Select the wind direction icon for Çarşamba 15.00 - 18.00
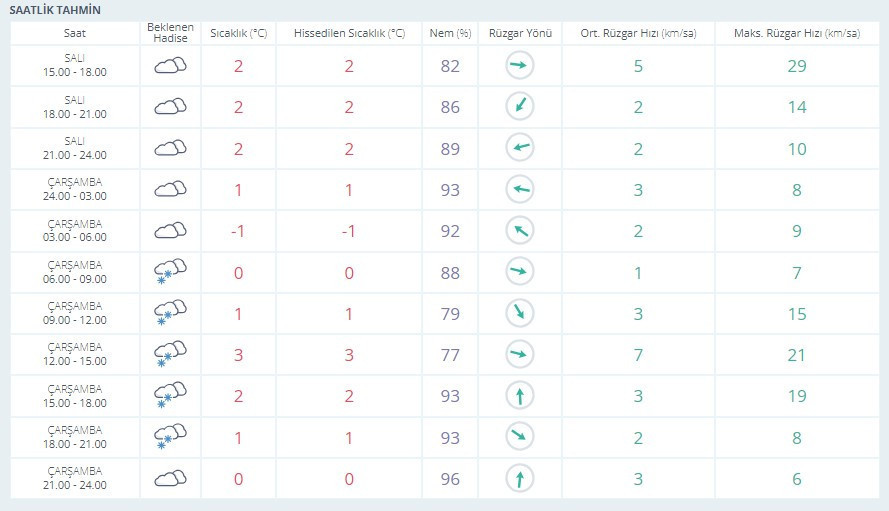889x511 pixels. (x=519, y=397)
